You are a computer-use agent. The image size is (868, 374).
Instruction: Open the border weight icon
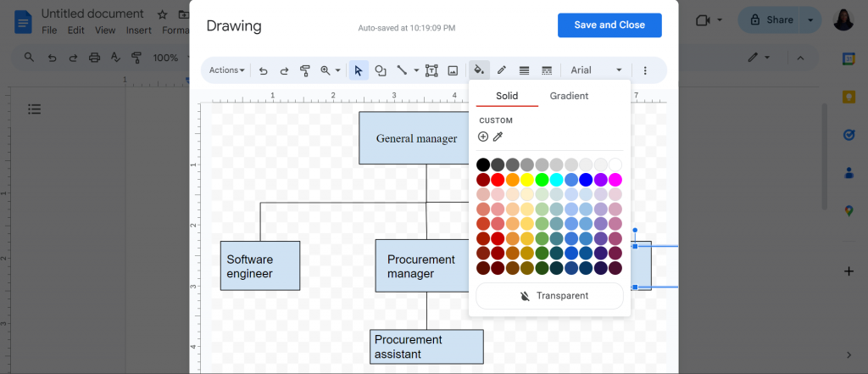coord(524,70)
